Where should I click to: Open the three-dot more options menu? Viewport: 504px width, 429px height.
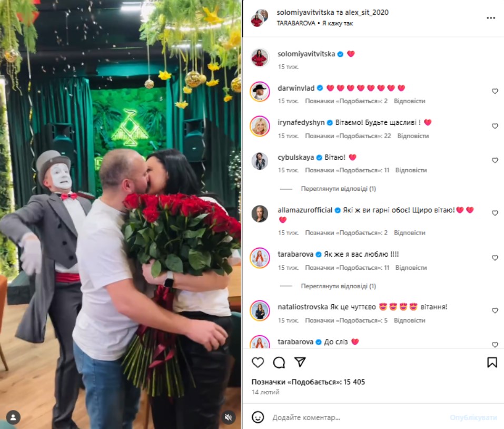[490, 18]
